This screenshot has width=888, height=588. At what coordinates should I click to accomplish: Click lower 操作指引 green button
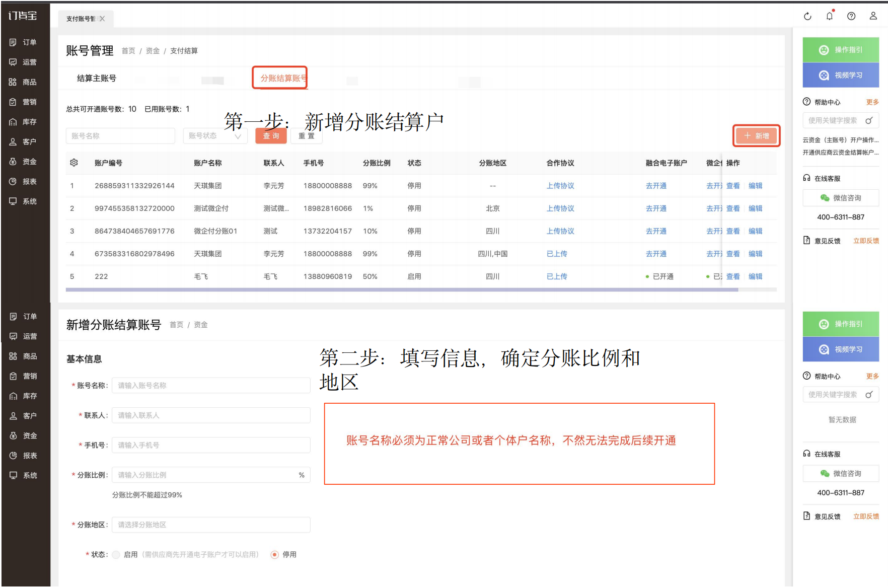tap(841, 324)
